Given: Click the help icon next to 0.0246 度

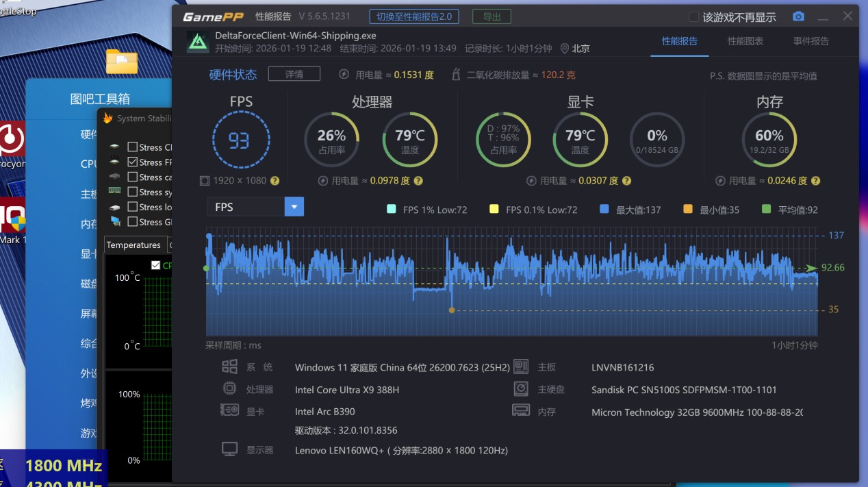Looking at the screenshot, I should pyautogui.click(x=815, y=181).
